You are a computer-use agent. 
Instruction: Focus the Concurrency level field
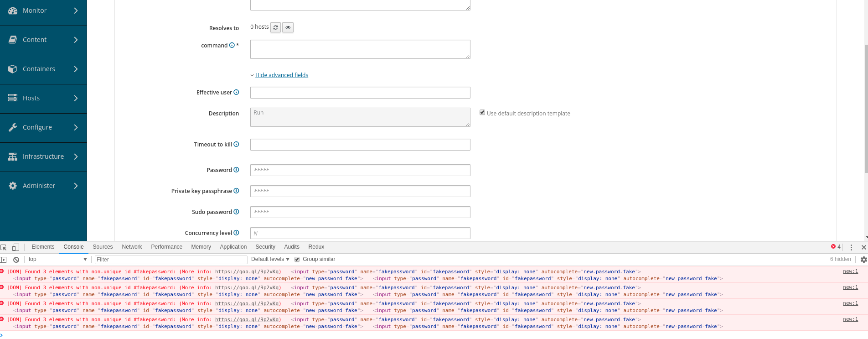pos(360,233)
